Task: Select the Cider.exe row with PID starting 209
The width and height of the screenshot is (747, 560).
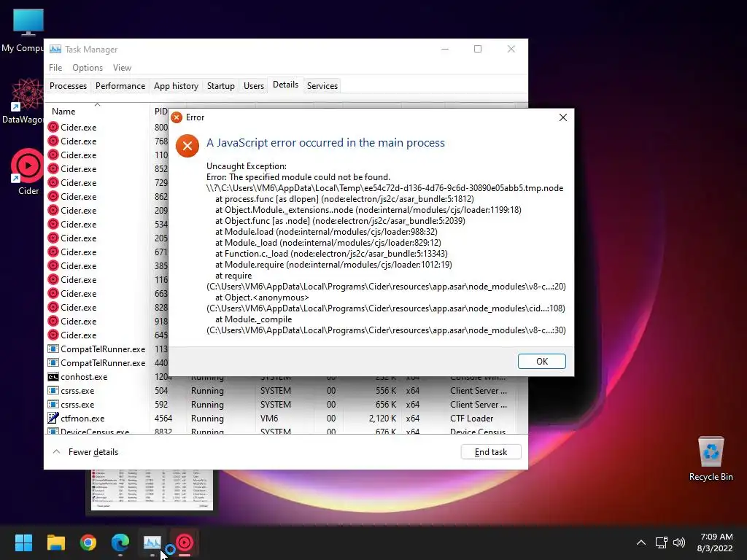Action: 108,210
